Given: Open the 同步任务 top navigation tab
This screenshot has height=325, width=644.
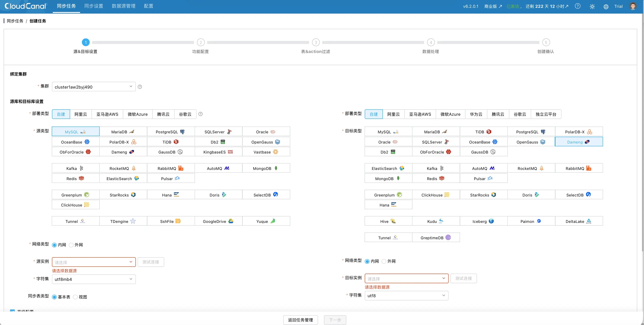Looking at the screenshot, I should [x=66, y=6].
